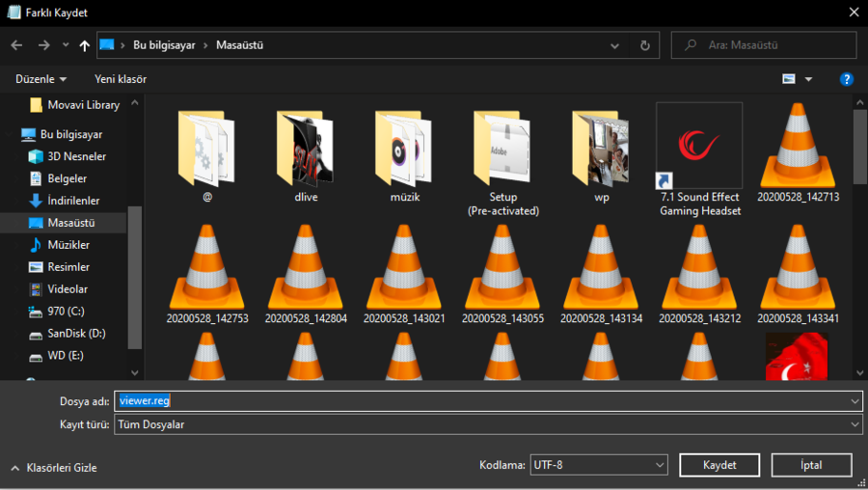The width and height of the screenshot is (868, 490).
Task: Select VLC file 20200528_142713
Action: 799,152
